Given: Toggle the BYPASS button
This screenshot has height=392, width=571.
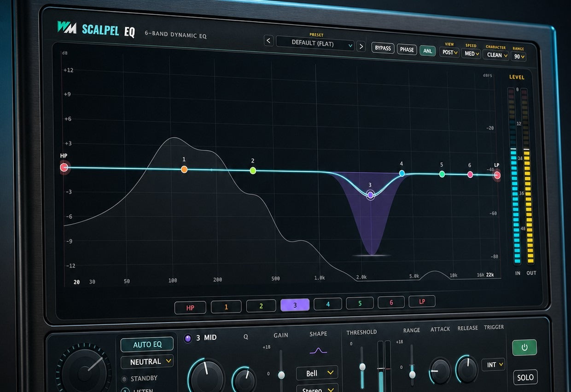Looking at the screenshot, I should (383, 48).
